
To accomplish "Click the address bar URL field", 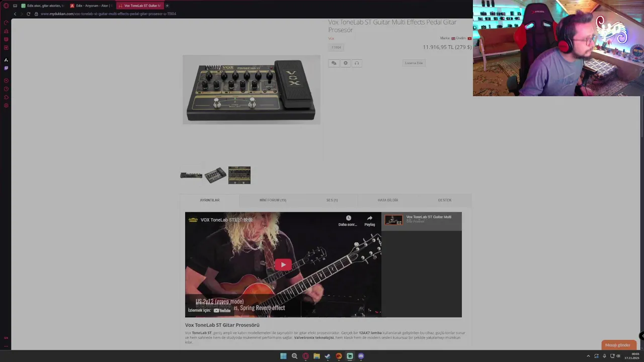I will 108,14.
